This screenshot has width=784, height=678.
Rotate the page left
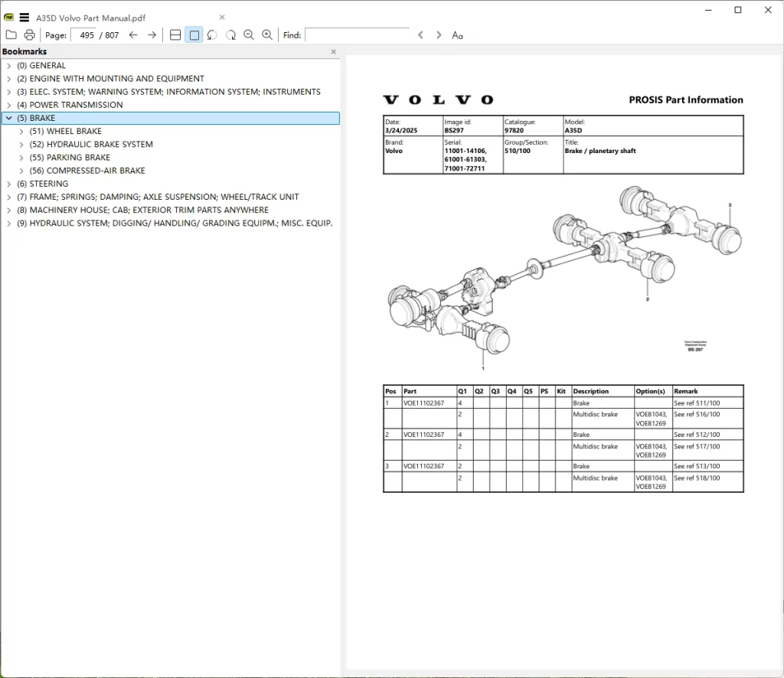click(x=212, y=35)
